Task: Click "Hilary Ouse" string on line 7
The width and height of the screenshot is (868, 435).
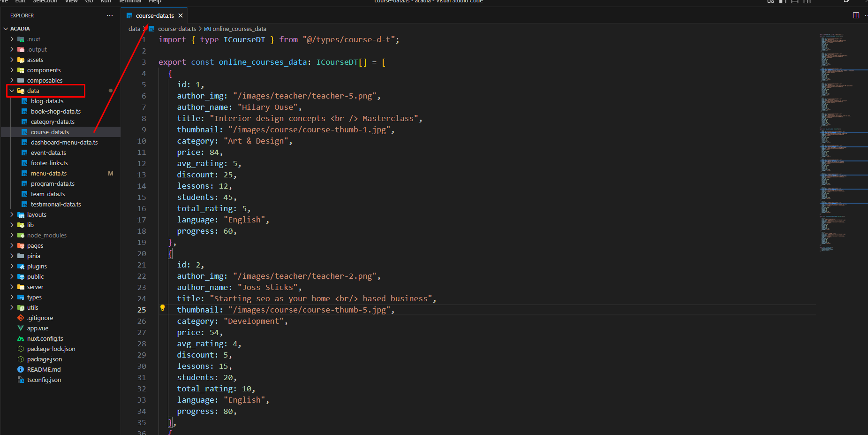Action: tap(267, 107)
